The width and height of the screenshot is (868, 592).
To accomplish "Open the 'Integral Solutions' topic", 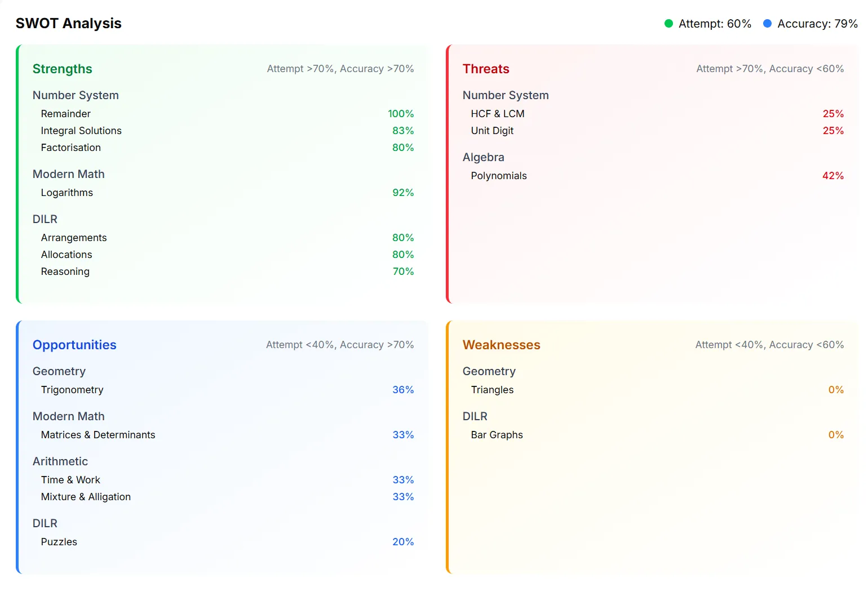I will tap(81, 131).
